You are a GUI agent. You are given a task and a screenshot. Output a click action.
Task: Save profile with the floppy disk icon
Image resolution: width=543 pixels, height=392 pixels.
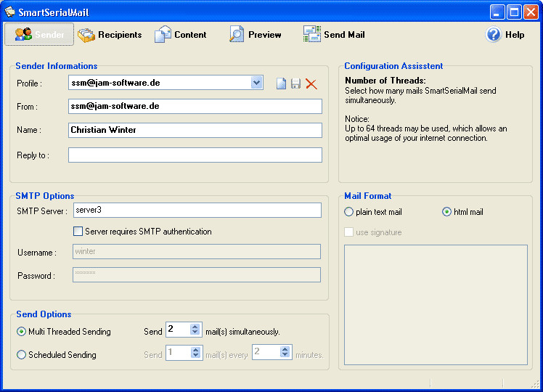tap(295, 83)
